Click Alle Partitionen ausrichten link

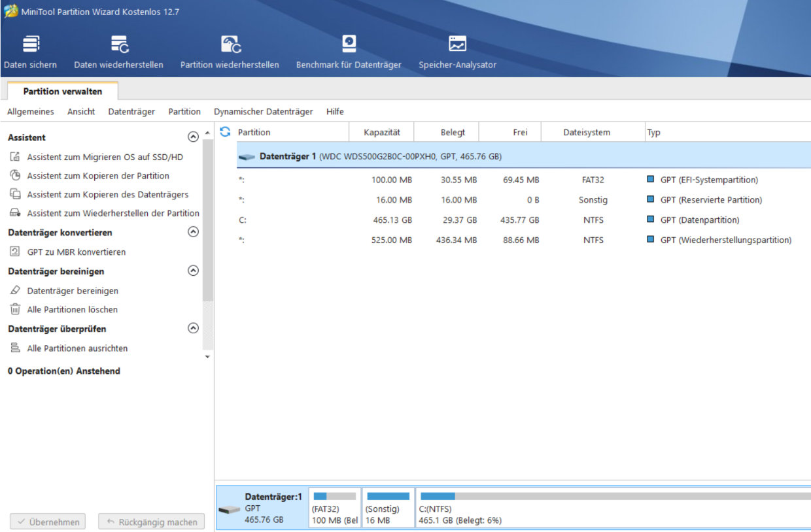[x=77, y=348]
